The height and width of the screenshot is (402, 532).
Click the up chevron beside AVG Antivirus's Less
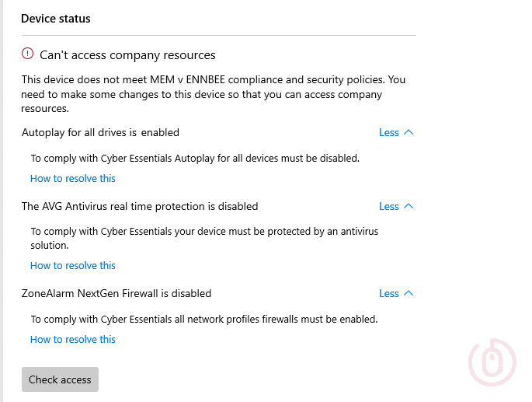(409, 206)
